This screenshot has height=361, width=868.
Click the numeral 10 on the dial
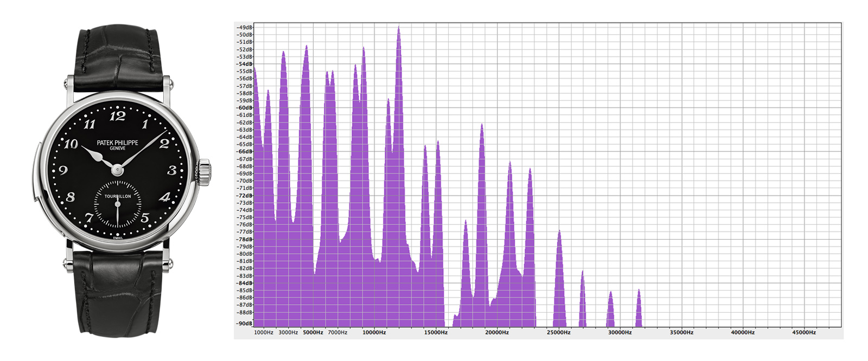(x=71, y=144)
